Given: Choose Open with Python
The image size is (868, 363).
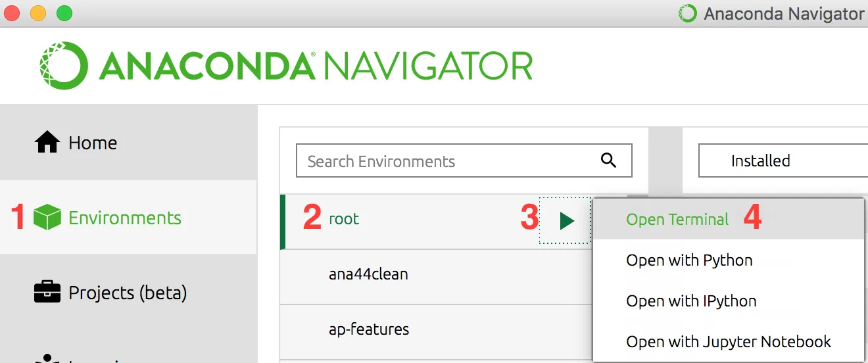Looking at the screenshot, I should click(x=689, y=260).
